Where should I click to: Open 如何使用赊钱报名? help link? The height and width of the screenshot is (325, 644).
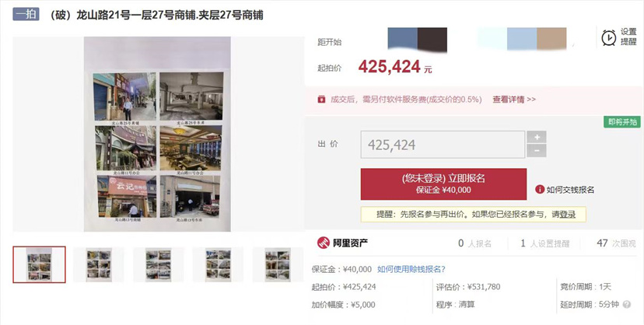[x=411, y=269]
